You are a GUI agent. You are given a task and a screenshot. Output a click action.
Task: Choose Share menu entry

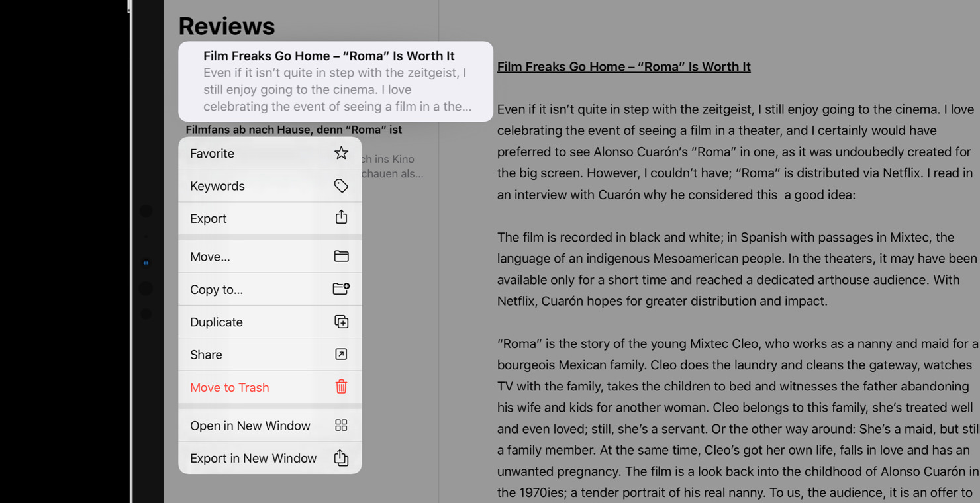[270, 354]
